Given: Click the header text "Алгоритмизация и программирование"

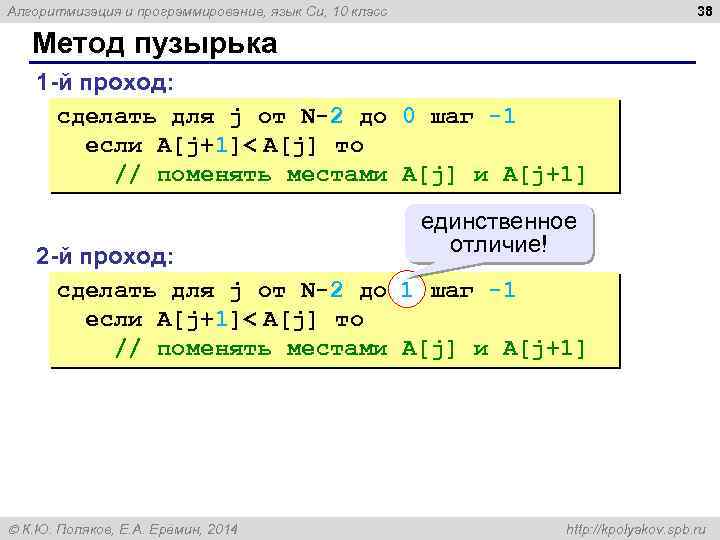Looking at the screenshot, I should [136, 11].
